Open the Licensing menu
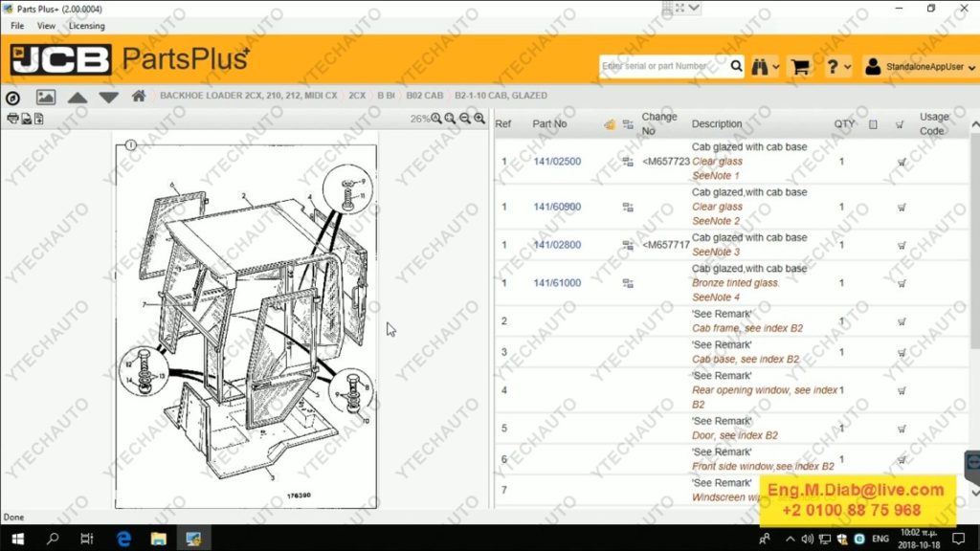Screen dimensions: 980x551 pyautogui.click(x=87, y=26)
